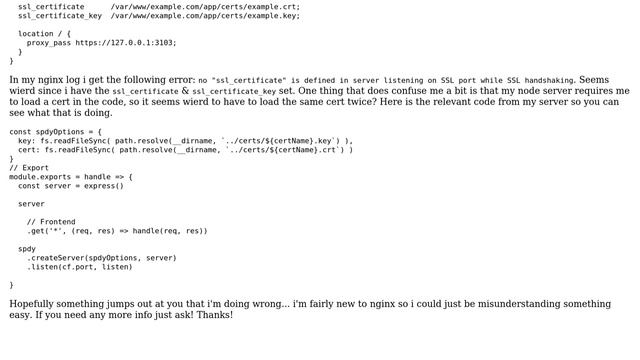The width and height of the screenshot is (640, 360).
Task: Click the module.exports = handle line
Action: (71, 177)
